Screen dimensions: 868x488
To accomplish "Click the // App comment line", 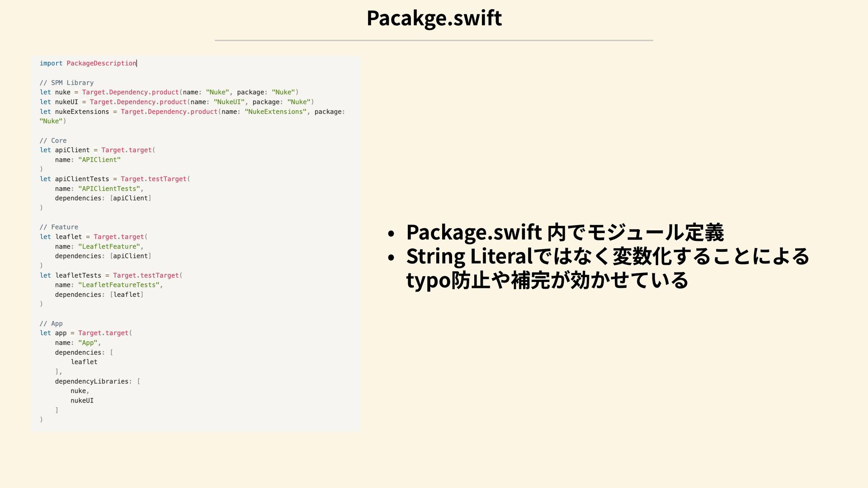I will (51, 324).
